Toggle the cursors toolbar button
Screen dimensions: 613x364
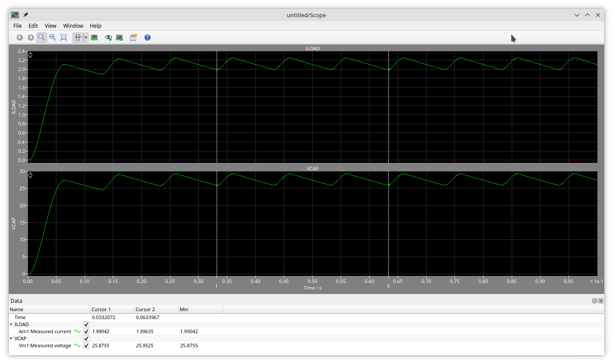(x=78, y=37)
